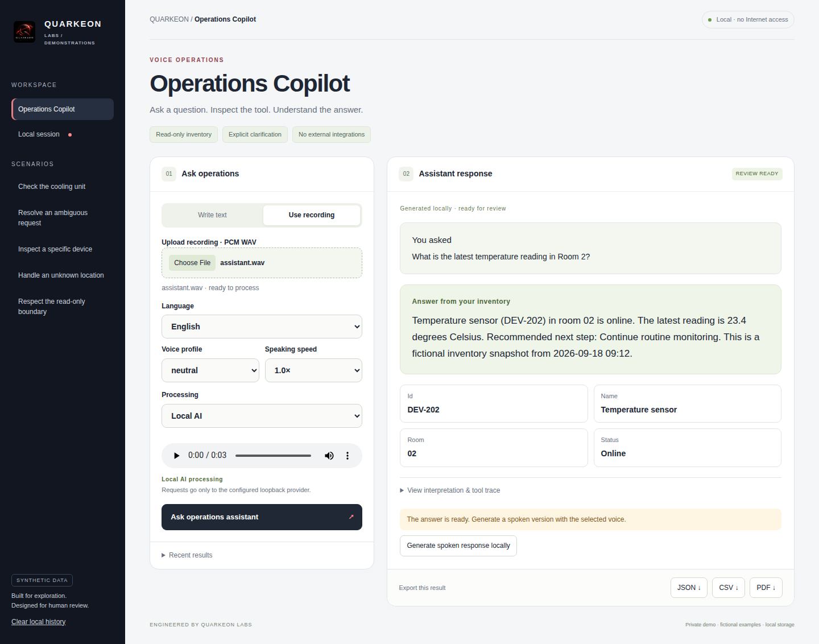Click Ask operations assistant button
The height and width of the screenshot is (644, 819).
[x=262, y=517]
